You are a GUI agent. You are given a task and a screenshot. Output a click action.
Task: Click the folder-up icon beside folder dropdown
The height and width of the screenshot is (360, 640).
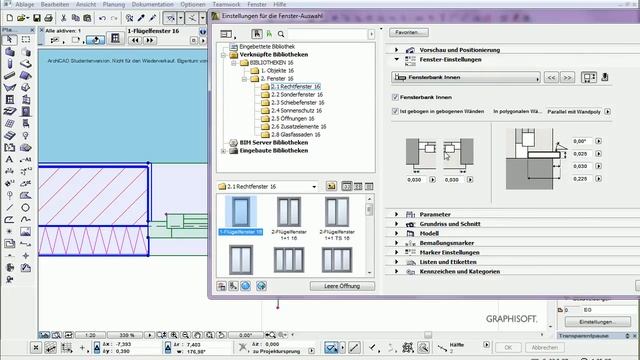tap(331, 187)
